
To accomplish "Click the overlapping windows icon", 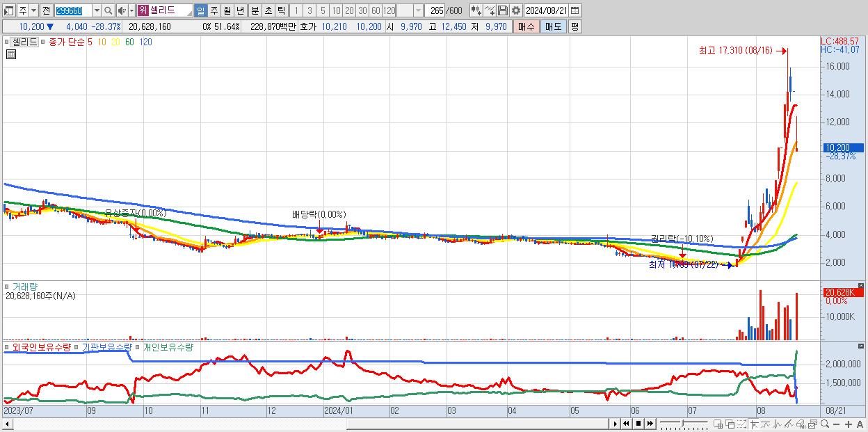I will pyautogui.click(x=730, y=424).
